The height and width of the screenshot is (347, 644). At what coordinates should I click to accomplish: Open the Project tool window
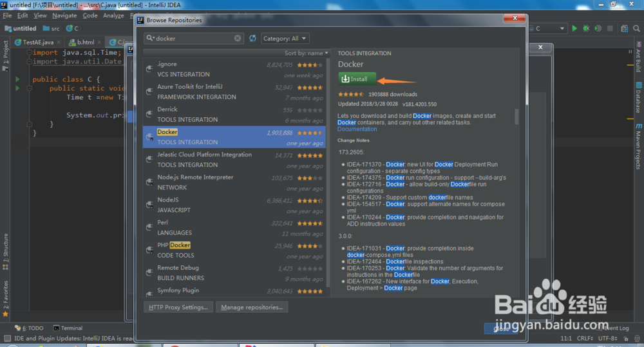point(5,55)
